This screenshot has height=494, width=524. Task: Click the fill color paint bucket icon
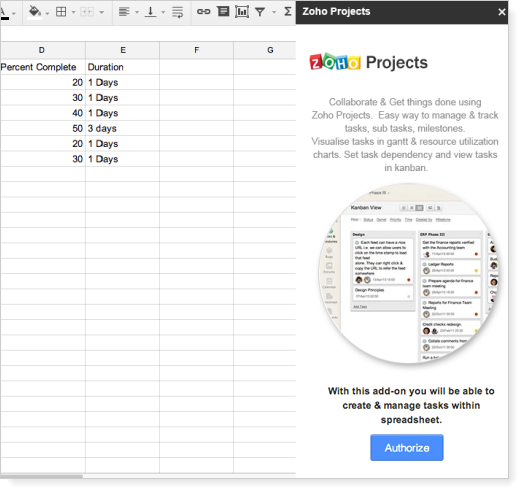pyautogui.click(x=34, y=12)
